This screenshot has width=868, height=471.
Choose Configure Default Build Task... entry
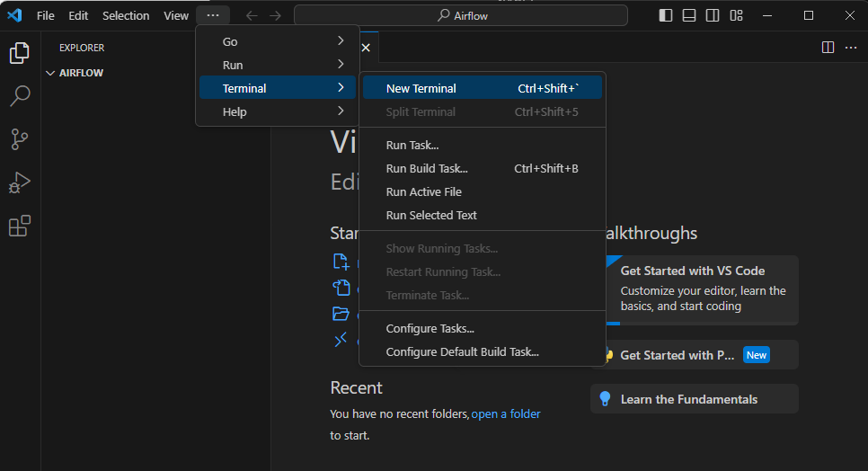click(483, 351)
